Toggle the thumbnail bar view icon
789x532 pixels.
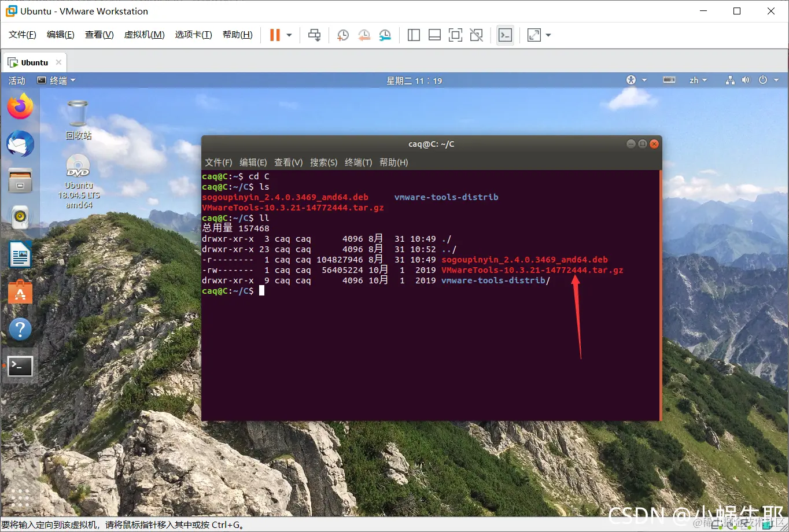tap(434, 35)
